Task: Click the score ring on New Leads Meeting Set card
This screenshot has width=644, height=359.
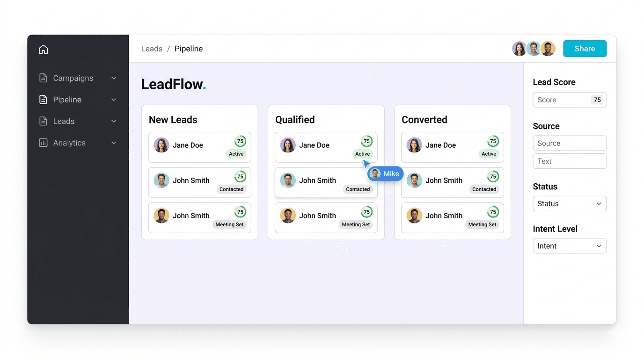Action: [x=240, y=212]
